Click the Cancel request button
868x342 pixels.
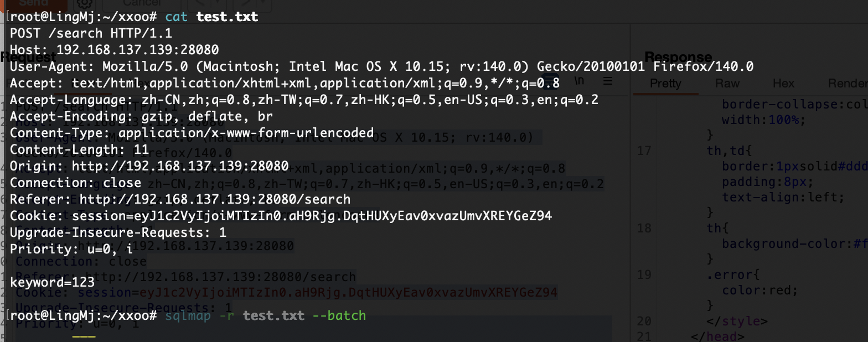142,3
